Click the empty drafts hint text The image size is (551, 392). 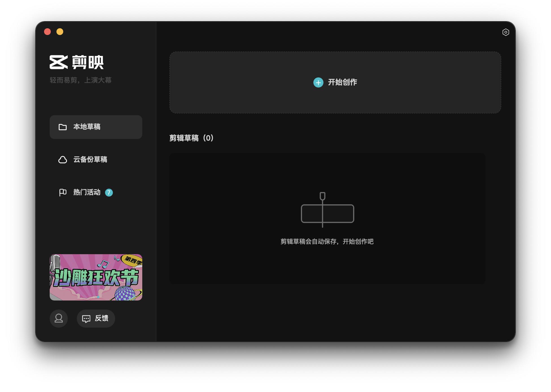pyautogui.click(x=328, y=241)
